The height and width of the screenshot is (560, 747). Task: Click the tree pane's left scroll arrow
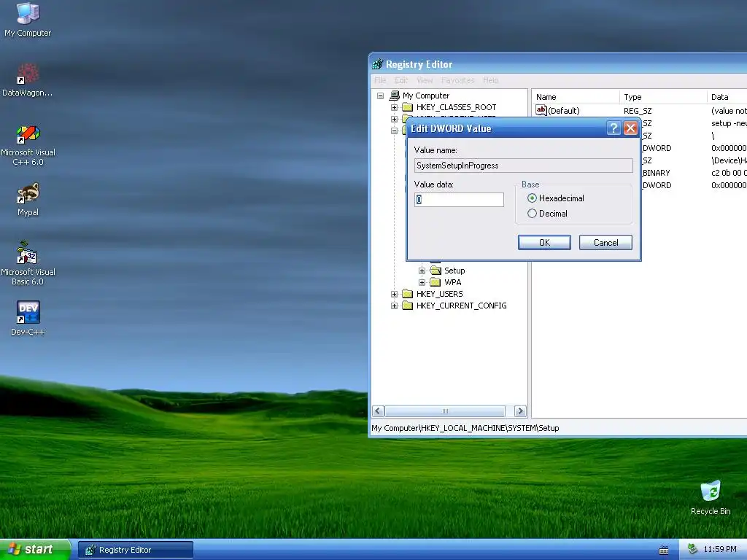click(x=379, y=411)
